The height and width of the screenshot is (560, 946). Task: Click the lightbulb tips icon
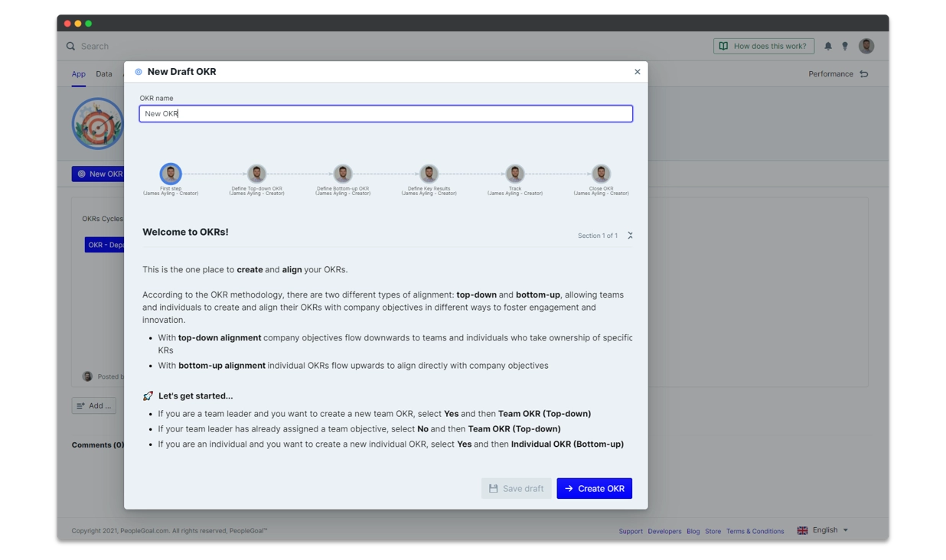[845, 46]
